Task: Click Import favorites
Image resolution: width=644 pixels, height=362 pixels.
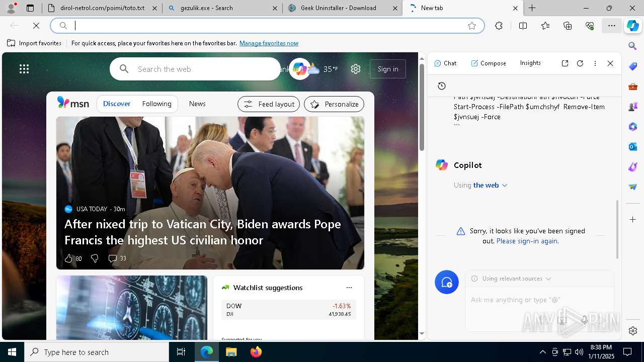Action: [34, 43]
